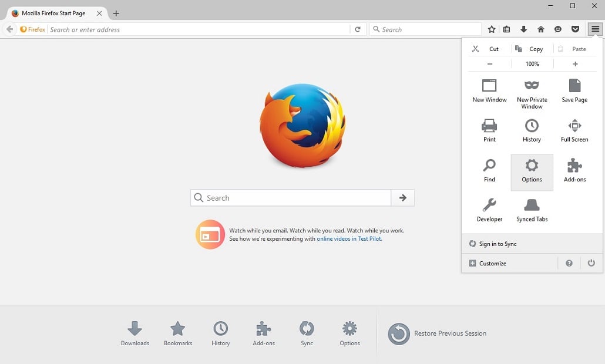Zoom in with the plus button
This screenshot has width=605, height=364.
click(575, 64)
